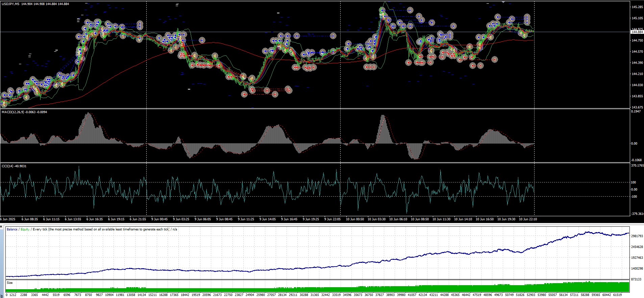Click the trade count label 30288 on the tester axis
Image resolution: width=644 pixels, height=298 pixels.
click(304, 295)
